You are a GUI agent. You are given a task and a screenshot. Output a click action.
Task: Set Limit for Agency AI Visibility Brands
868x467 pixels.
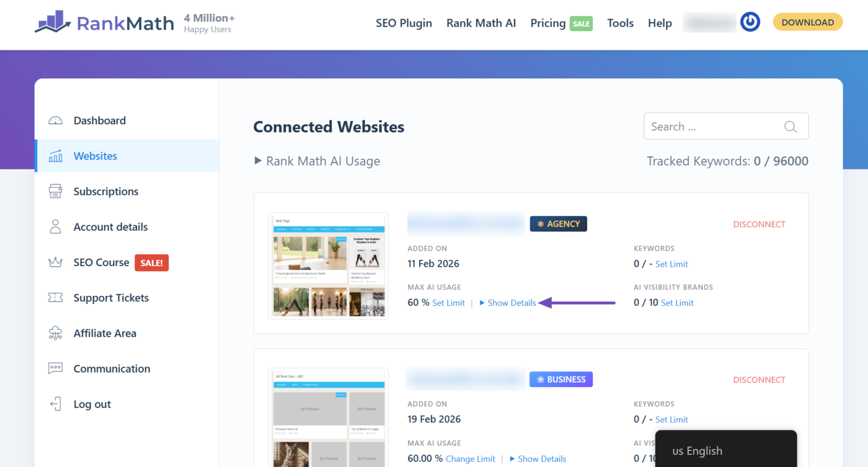coord(677,303)
